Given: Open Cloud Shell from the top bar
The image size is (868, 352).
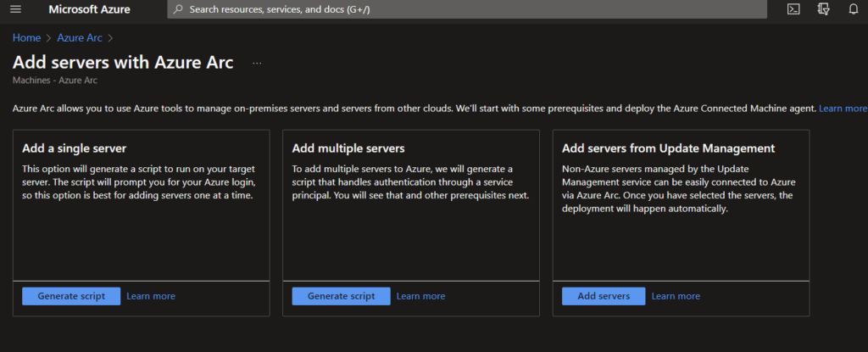Looking at the screenshot, I should (x=793, y=8).
